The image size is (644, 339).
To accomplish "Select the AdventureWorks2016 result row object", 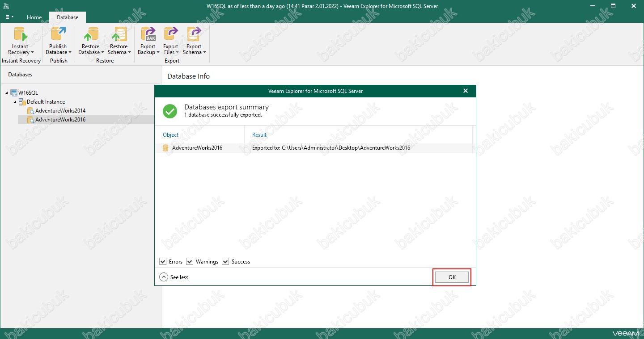I will tap(197, 148).
